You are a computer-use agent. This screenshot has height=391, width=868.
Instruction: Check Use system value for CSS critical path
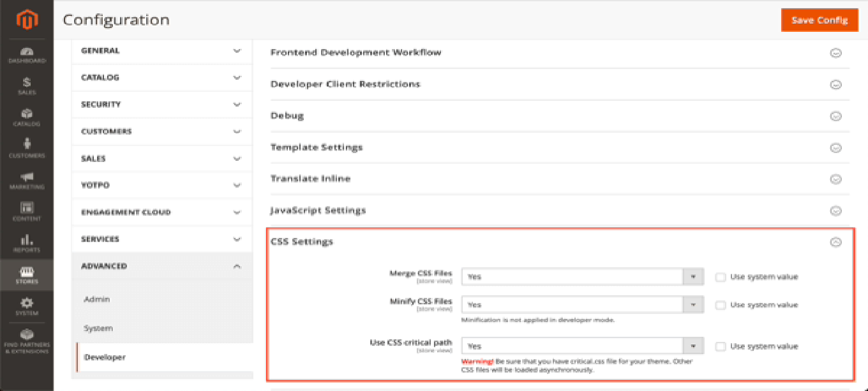coord(721,346)
